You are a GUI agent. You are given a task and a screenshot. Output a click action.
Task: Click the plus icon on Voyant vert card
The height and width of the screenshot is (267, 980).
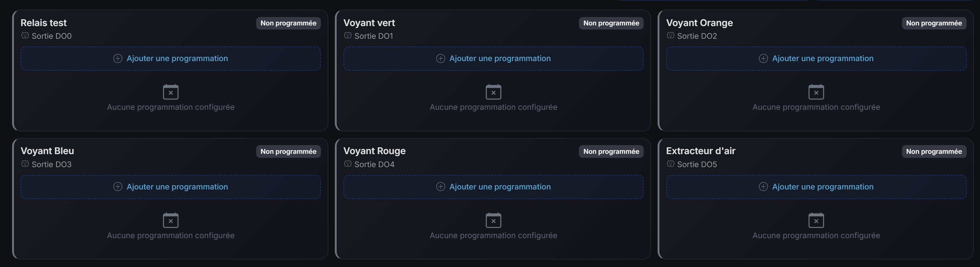(x=440, y=59)
